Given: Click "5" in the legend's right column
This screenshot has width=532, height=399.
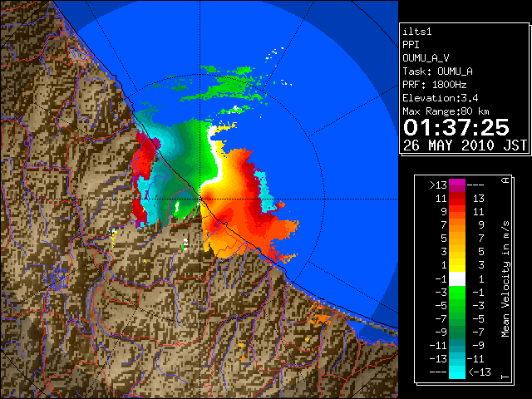Looking at the screenshot, I should (x=481, y=252).
